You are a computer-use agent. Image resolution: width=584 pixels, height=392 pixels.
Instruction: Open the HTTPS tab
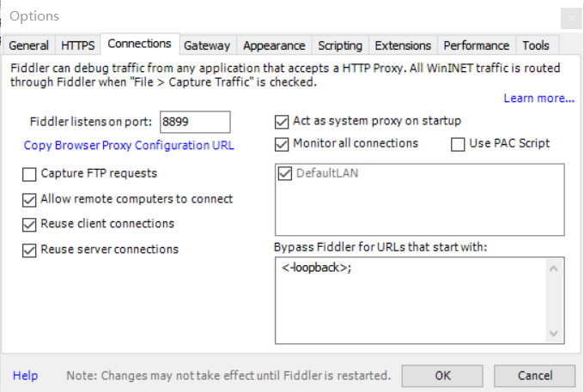pyautogui.click(x=78, y=45)
